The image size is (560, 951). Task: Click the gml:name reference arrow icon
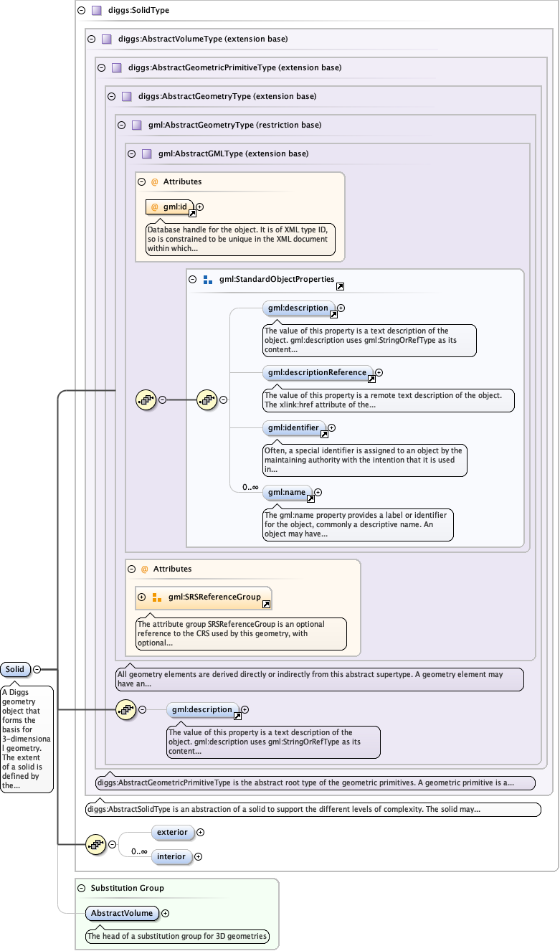click(x=311, y=498)
